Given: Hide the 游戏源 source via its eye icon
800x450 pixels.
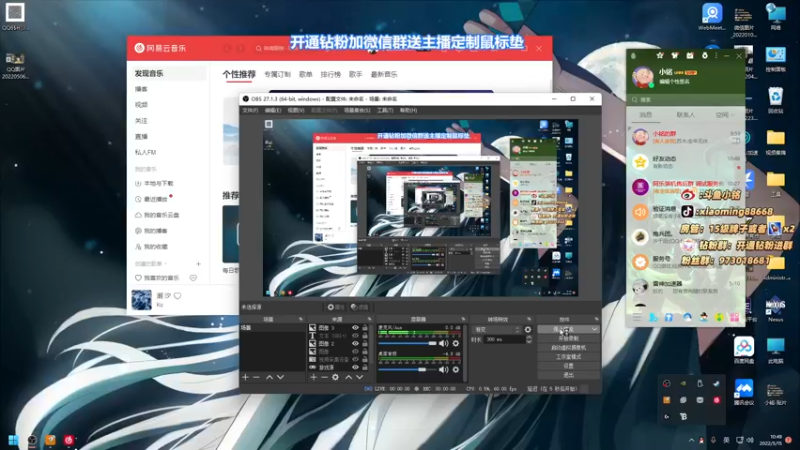Looking at the screenshot, I should (355, 367).
